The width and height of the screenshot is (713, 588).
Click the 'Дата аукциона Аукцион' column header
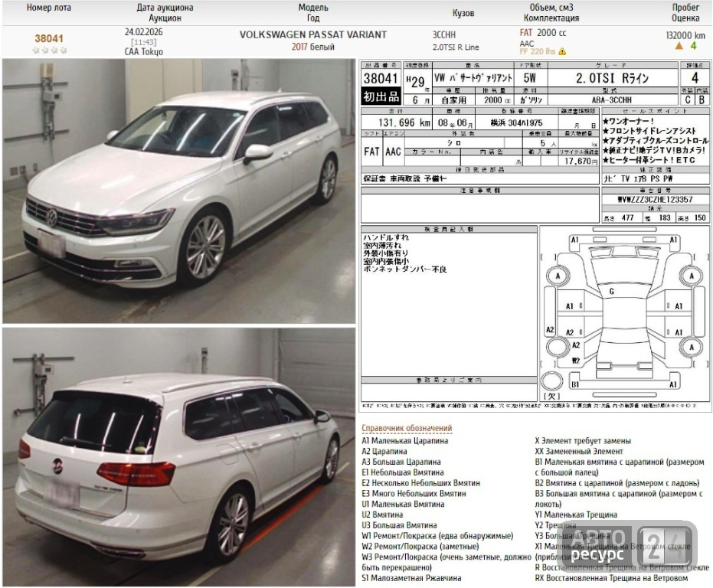pyautogui.click(x=165, y=13)
